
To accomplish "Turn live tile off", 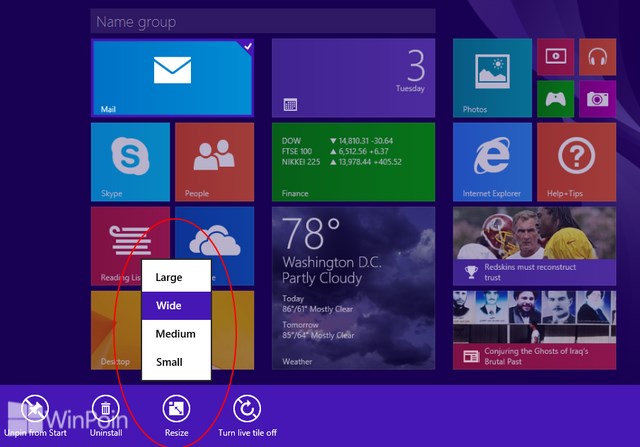I will (x=247, y=416).
